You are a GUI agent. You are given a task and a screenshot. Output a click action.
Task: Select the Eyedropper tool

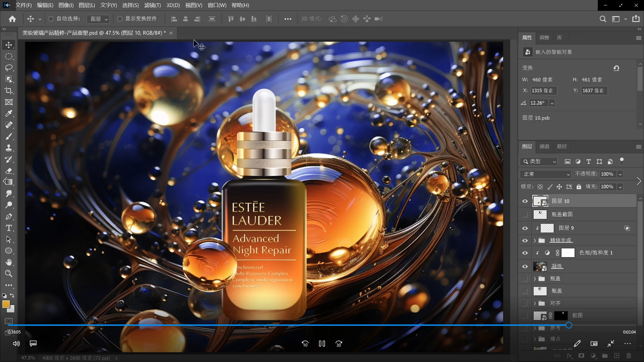click(x=9, y=113)
